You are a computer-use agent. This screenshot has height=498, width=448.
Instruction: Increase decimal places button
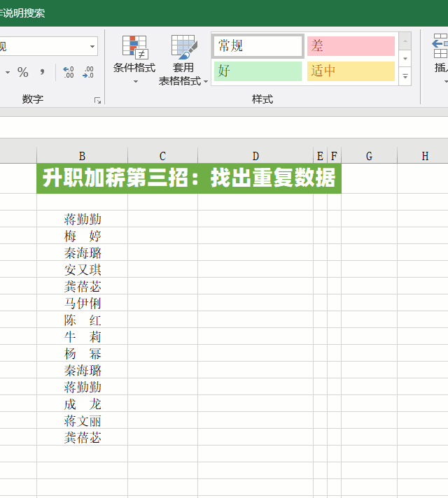(x=69, y=73)
